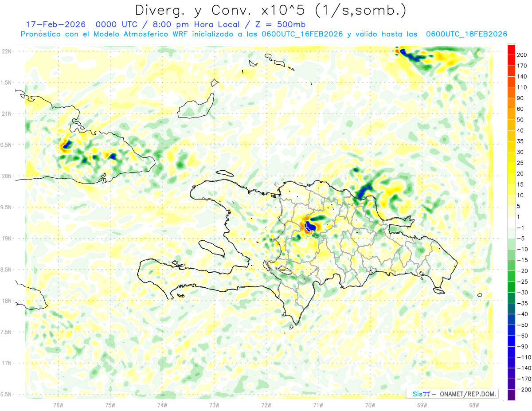The image size is (532, 411).
Task: Select the date text "17-Feb-2026 0000 UTC"
Action: tap(83, 24)
